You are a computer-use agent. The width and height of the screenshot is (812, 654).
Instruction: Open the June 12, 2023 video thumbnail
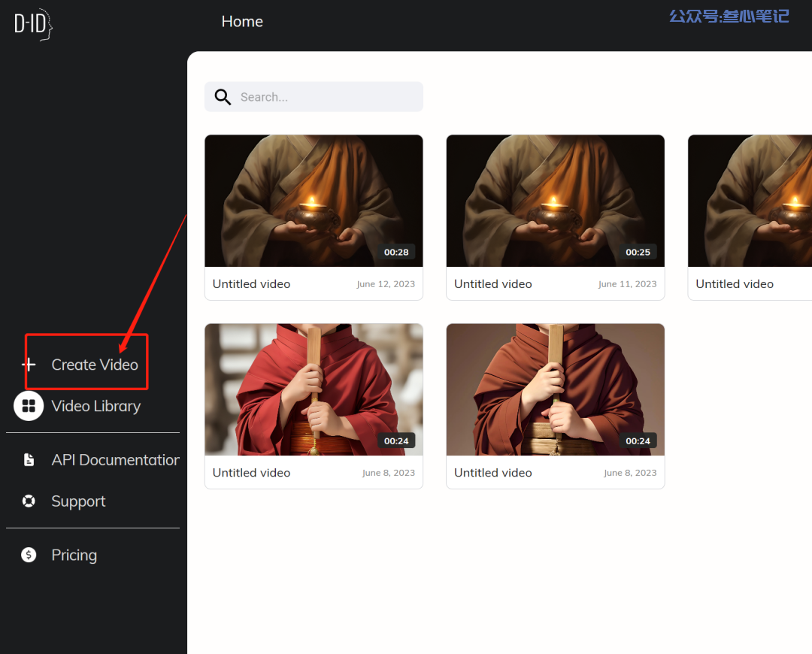tap(314, 201)
